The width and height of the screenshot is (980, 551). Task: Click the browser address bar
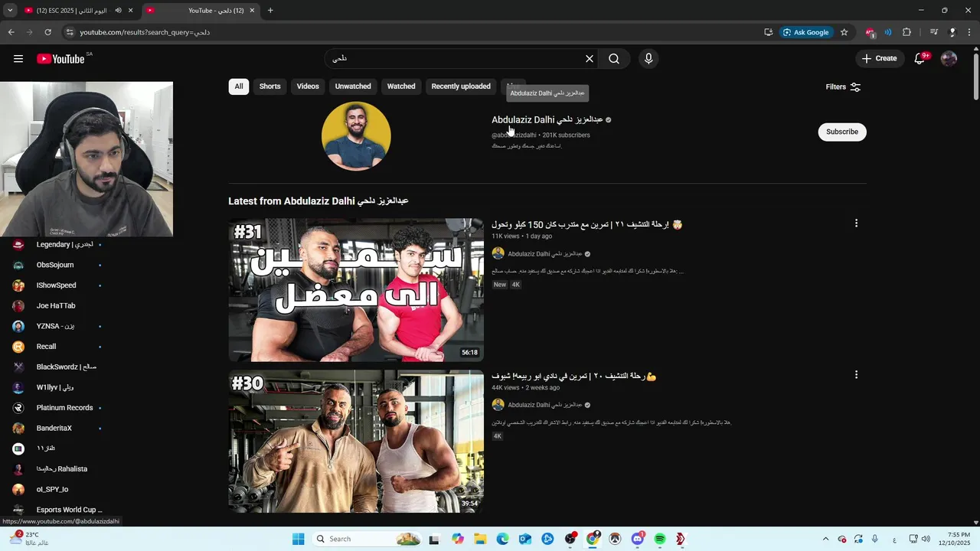(413, 32)
